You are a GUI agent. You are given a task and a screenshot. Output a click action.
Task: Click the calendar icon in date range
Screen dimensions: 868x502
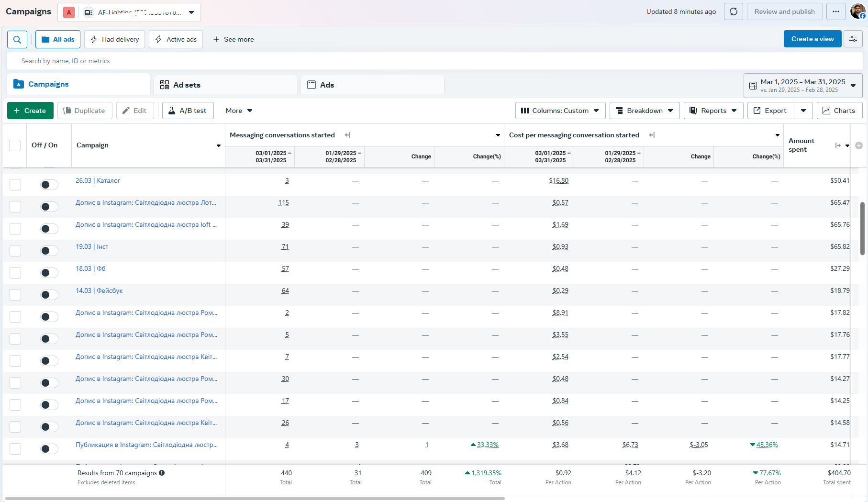[753, 86]
